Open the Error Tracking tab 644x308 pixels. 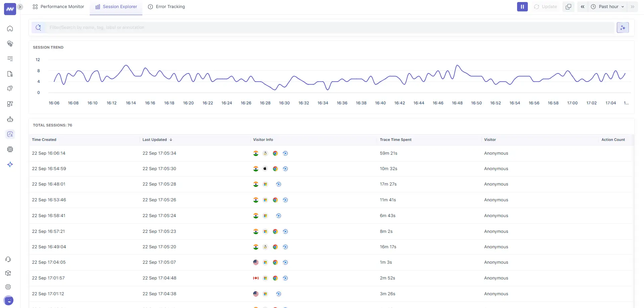(170, 6)
